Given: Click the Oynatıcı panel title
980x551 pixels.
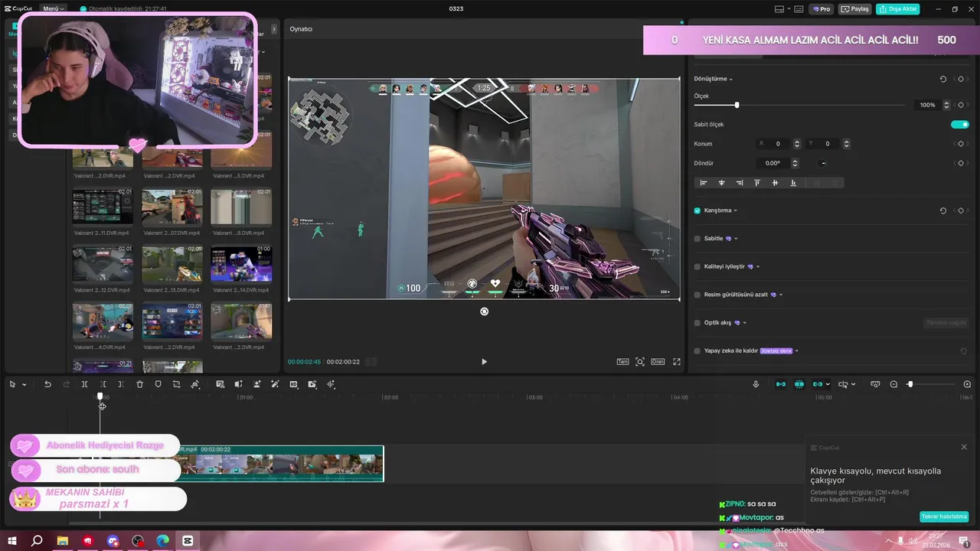Looking at the screenshot, I should (301, 29).
